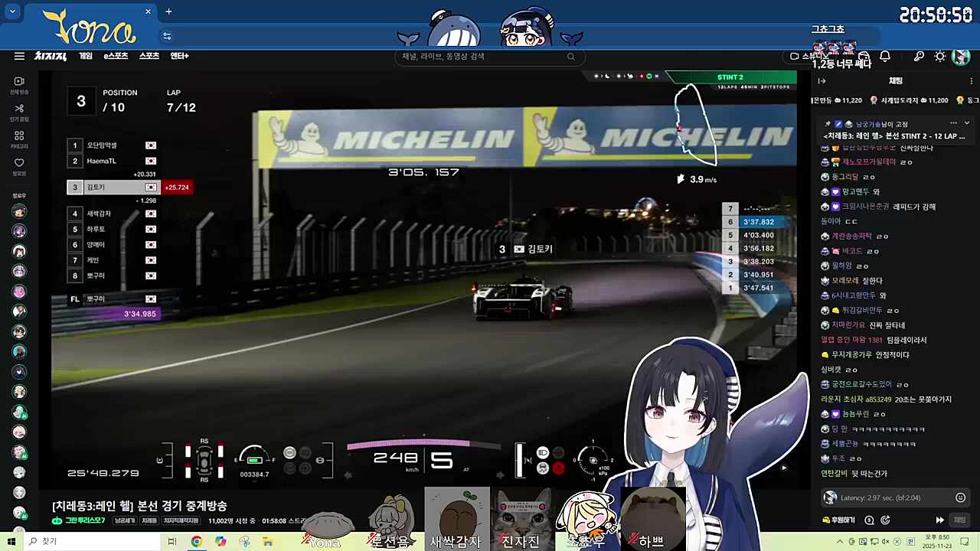Open pinned message three-dot options
The height and width of the screenshot is (551, 980).
(x=953, y=123)
